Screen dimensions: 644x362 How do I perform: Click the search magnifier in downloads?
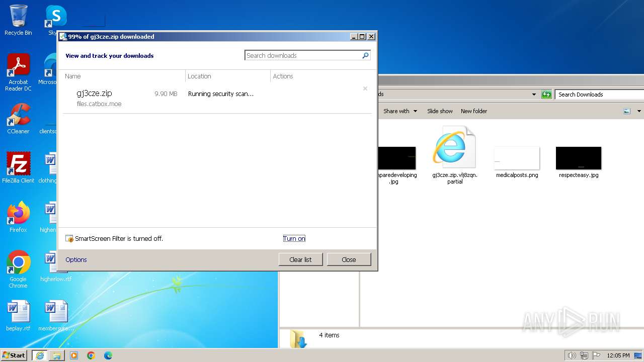(365, 55)
